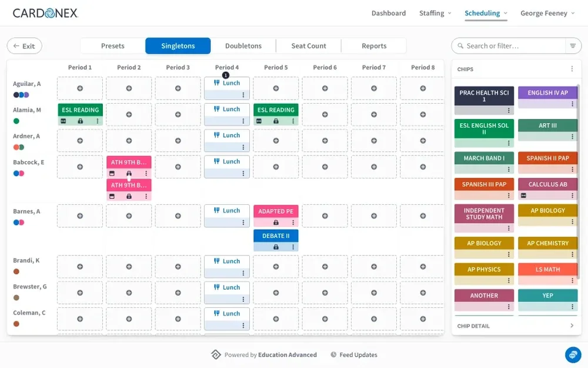The image size is (588, 368).
Task: Open the options menu on Aguilar's Lunch chip
Action: pos(243,95)
